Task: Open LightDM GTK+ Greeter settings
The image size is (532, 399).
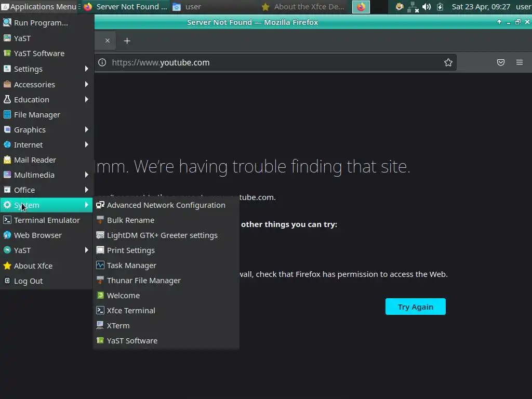Action: point(166,235)
